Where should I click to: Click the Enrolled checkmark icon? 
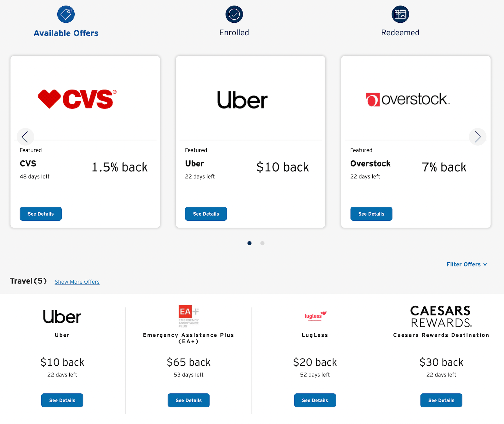click(x=234, y=14)
